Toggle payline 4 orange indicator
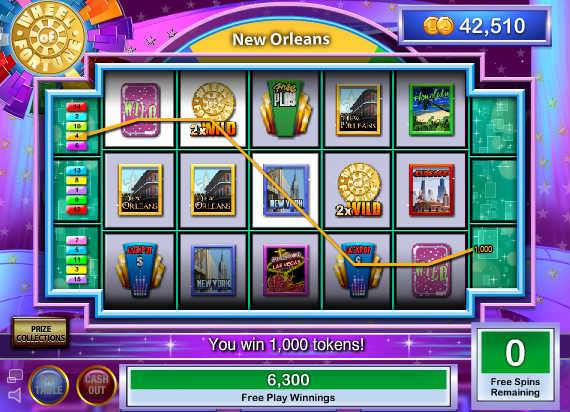This screenshot has height=412, width=570. click(76, 136)
